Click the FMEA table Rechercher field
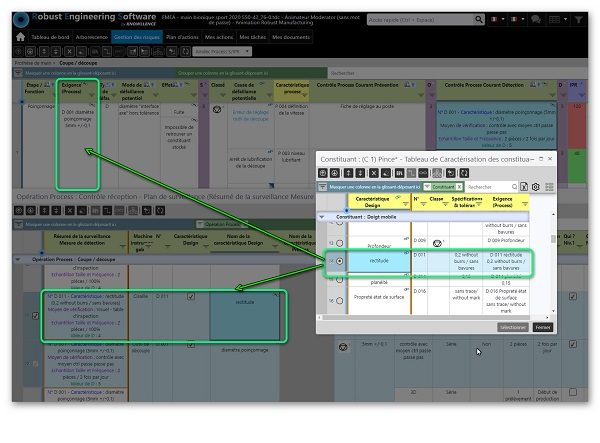The image size is (600, 443). point(455,73)
